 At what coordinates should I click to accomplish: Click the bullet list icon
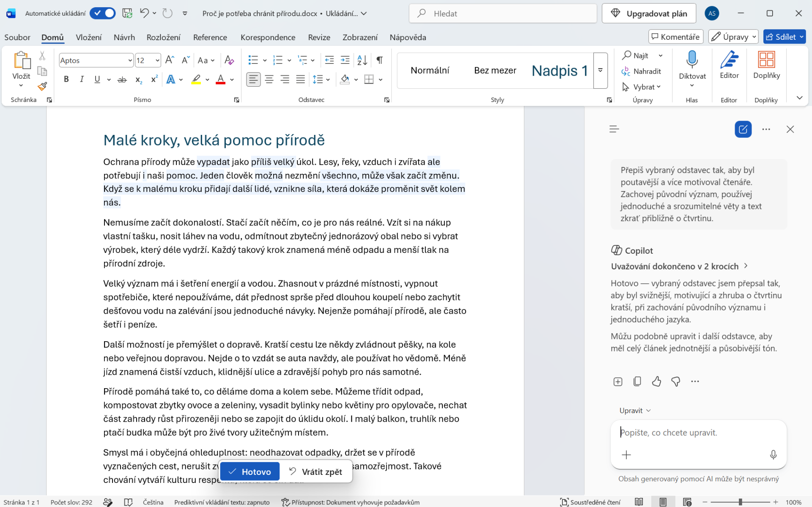[x=253, y=60]
